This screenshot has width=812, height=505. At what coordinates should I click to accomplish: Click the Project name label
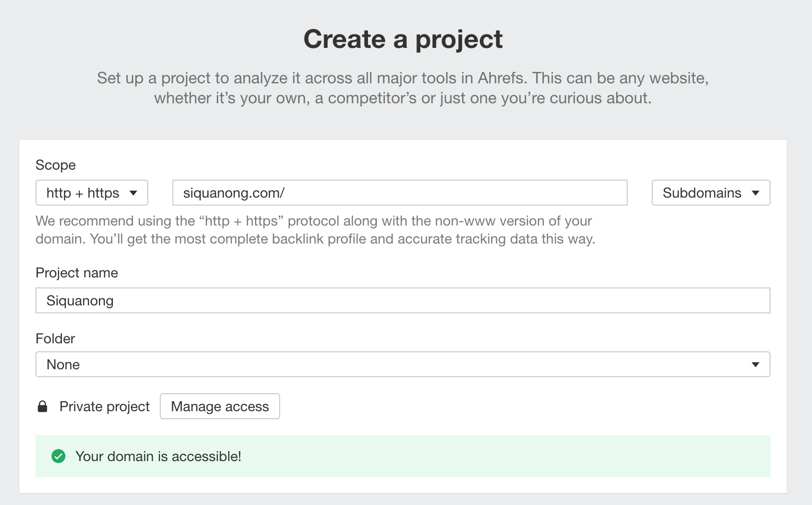coord(76,272)
